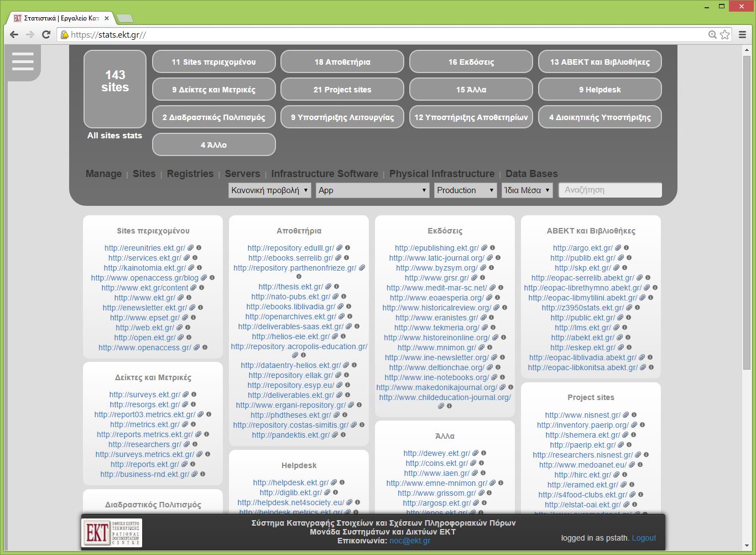
Task: Click the browser zoom magnifier icon
Action: pos(712,34)
